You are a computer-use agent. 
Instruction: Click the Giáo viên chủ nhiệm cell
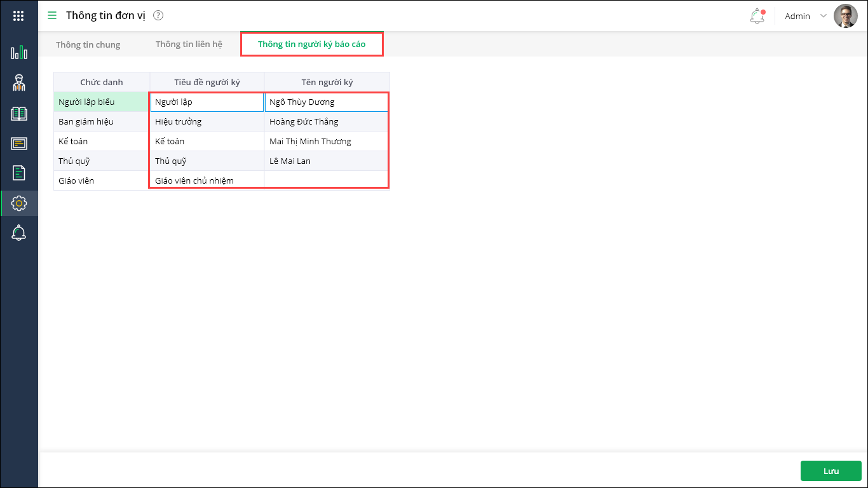207,180
